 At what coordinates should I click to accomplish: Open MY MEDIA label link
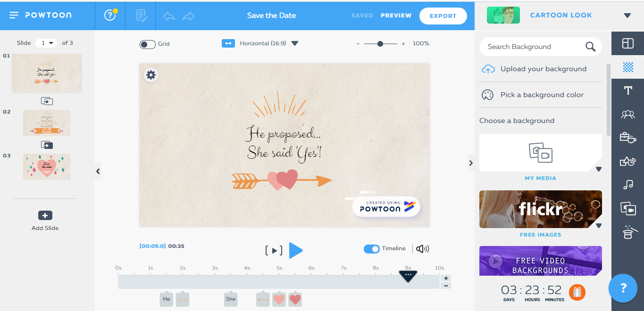[x=541, y=178]
